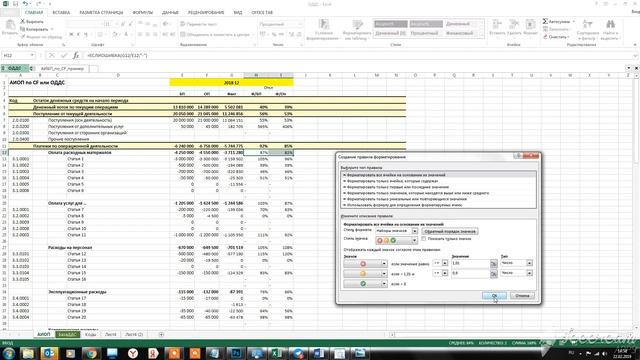Open the type dropdown for first rule
The height and width of the screenshot is (360, 640).
point(529,263)
